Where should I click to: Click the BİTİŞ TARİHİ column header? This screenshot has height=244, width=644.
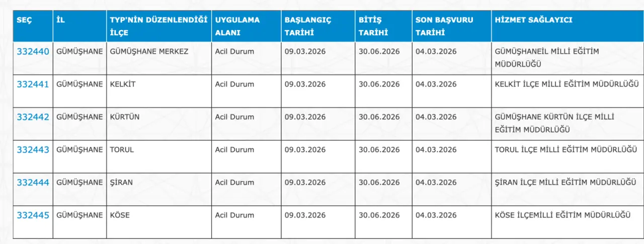(370, 26)
